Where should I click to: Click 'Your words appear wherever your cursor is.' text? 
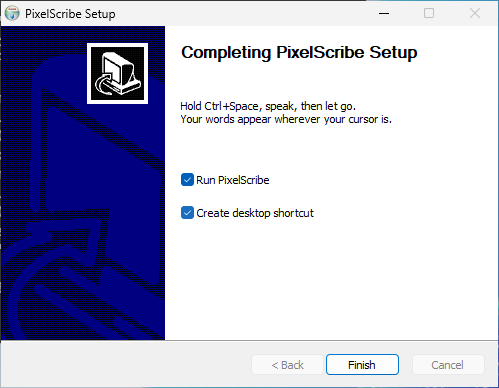tap(286, 119)
